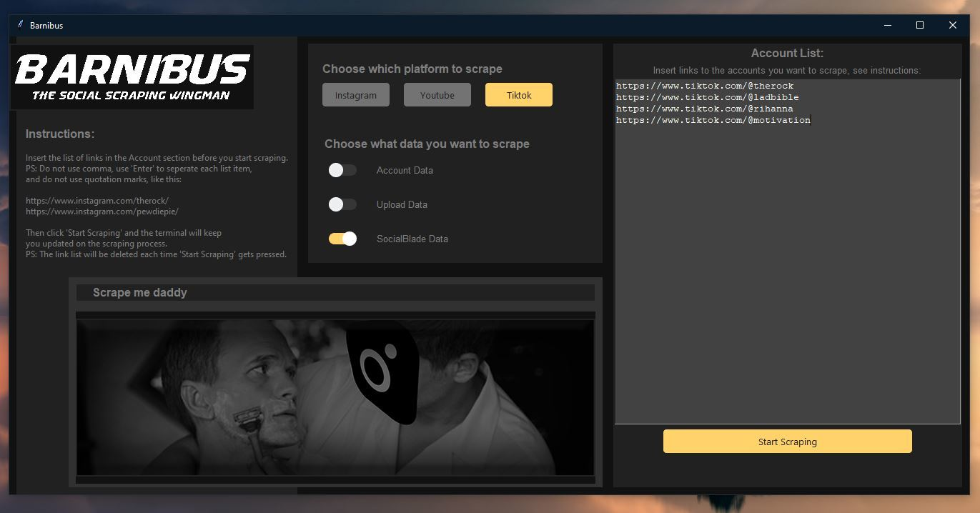Click the 'Account List:' heading

(787, 53)
